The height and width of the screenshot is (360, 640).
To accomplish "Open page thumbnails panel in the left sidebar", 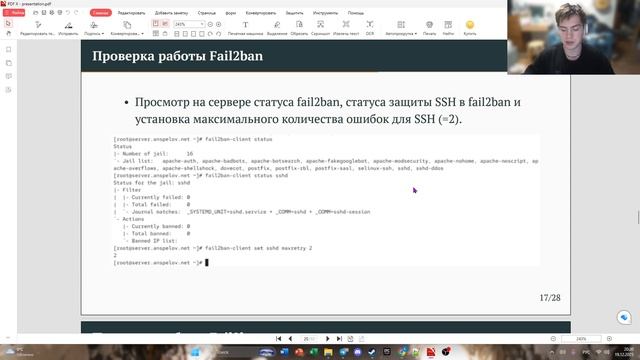I will coord(9,63).
